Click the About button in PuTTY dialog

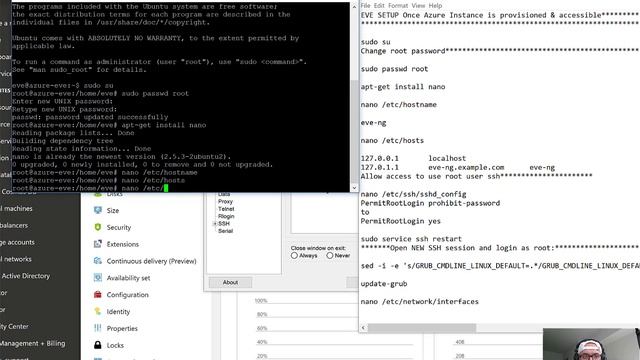coord(230,282)
